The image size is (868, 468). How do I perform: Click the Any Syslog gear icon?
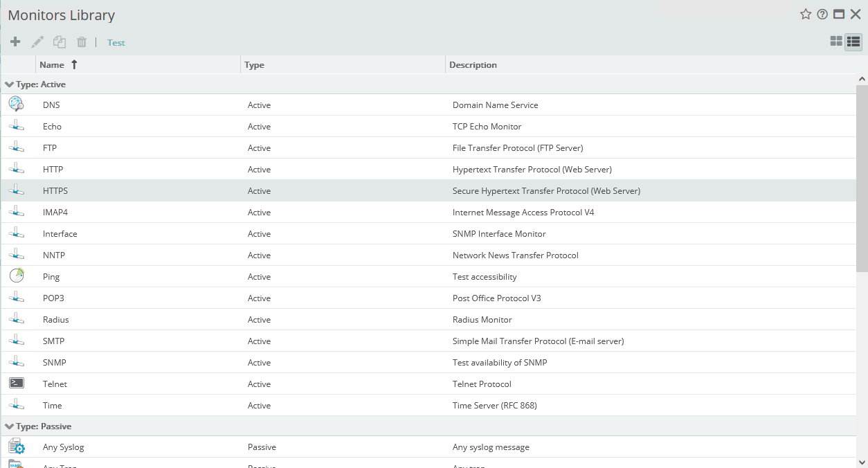pyautogui.click(x=17, y=447)
